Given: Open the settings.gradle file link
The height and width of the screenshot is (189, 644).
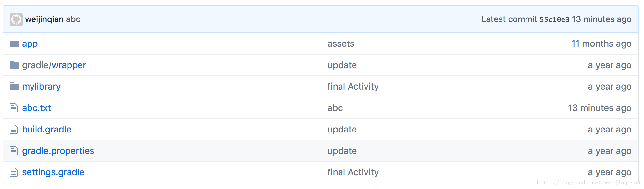Looking at the screenshot, I should [x=53, y=172].
